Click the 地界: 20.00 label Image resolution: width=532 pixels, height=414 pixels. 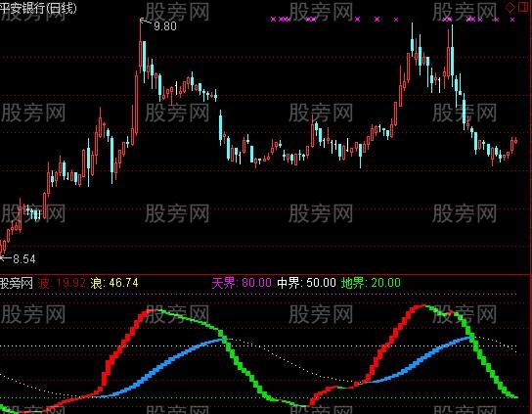point(371,283)
